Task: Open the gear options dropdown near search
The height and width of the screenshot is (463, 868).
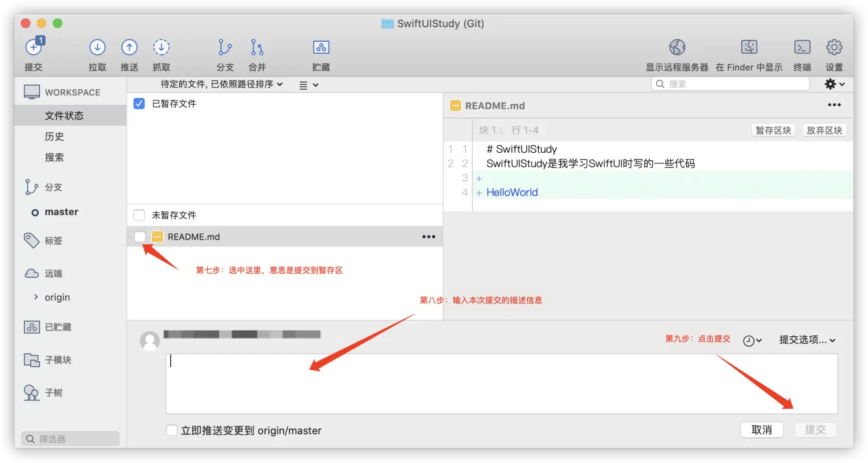Action: [x=834, y=84]
